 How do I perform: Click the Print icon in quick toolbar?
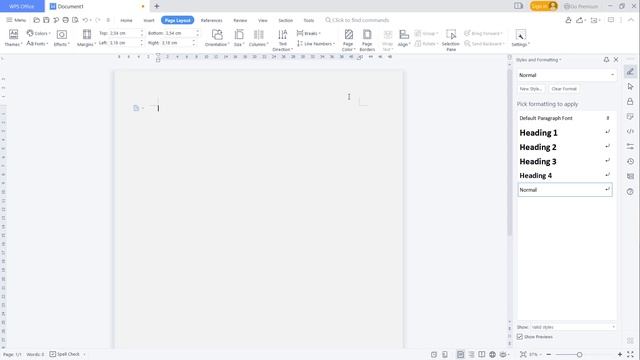tap(65, 20)
